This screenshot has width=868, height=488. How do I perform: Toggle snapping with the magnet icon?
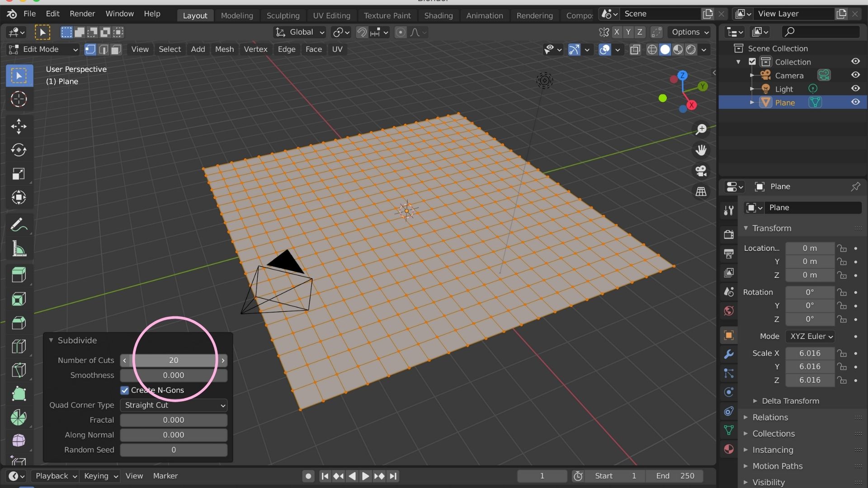362,32
